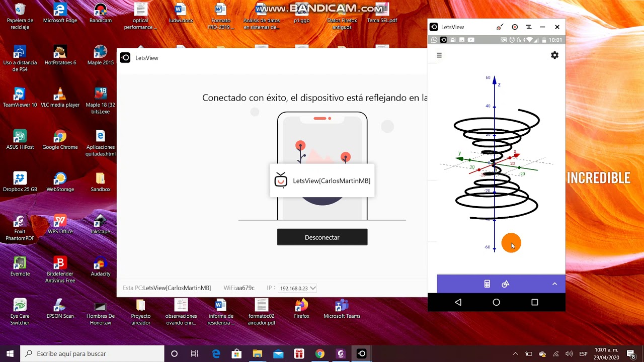Select Maple 2015 desktop icon

tap(101, 55)
